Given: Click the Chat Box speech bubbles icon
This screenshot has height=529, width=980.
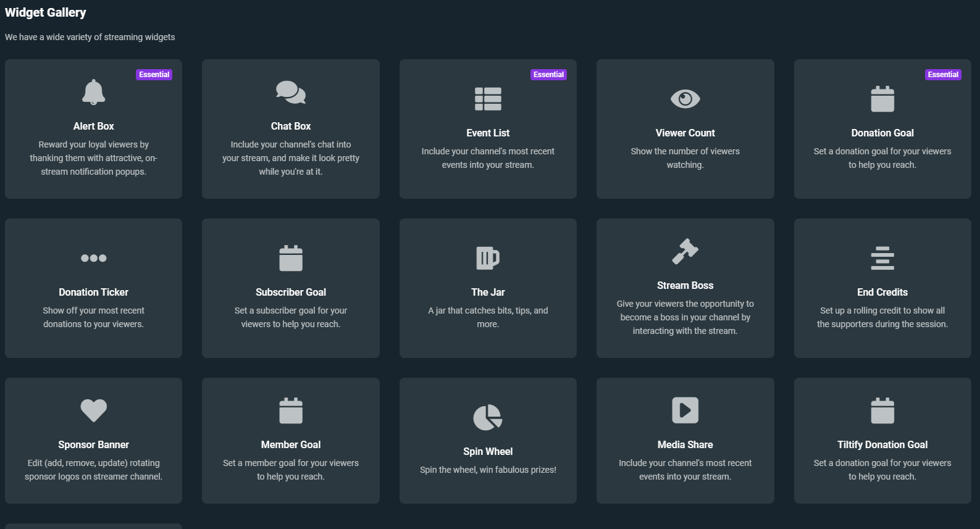Looking at the screenshot, I should point(291,92).
